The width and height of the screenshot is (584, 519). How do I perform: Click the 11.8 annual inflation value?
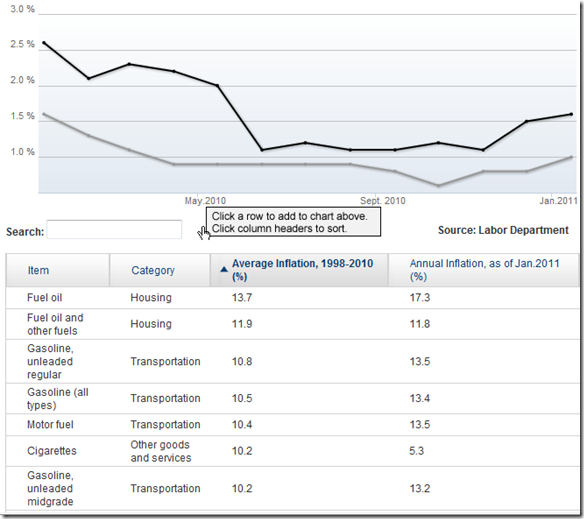[x=420, y=324]
